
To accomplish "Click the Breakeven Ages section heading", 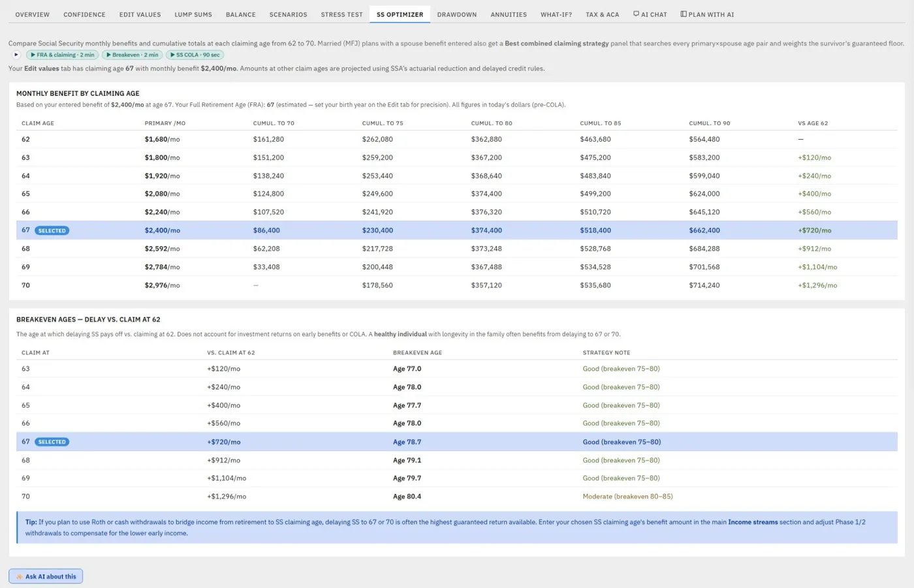I will coord(88,320).
